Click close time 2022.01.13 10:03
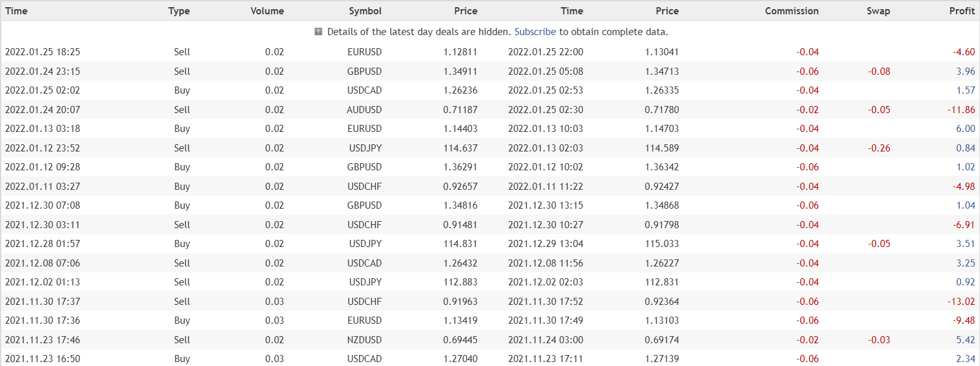980x366 pixels. 546,129
